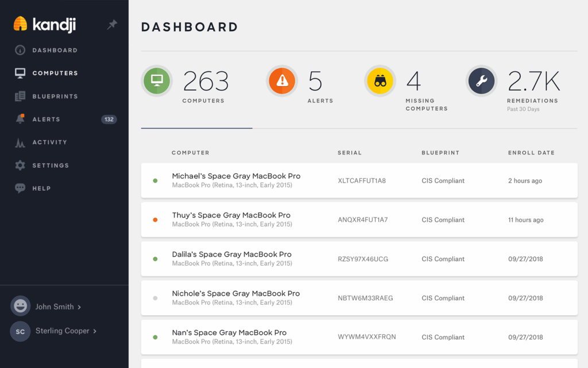This screenshot has height=368, width=588.
Task: Click the Computers monitor icon in sidebar
Action: tap(20, 73)
